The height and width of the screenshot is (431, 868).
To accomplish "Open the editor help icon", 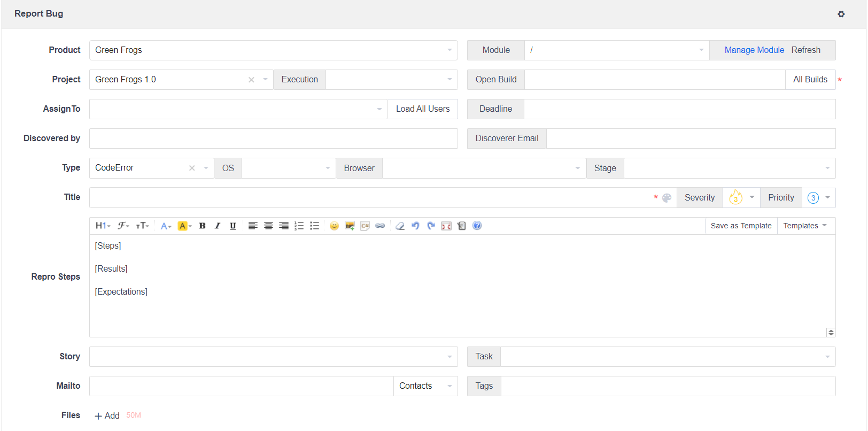I will point(477,226).
